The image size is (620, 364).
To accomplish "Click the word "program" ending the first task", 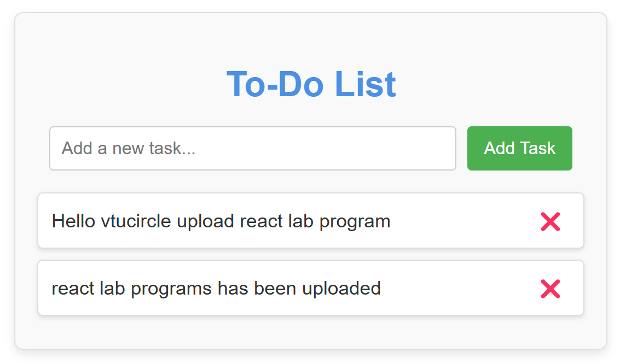I will pyautogui.click(x=355, y=222).
